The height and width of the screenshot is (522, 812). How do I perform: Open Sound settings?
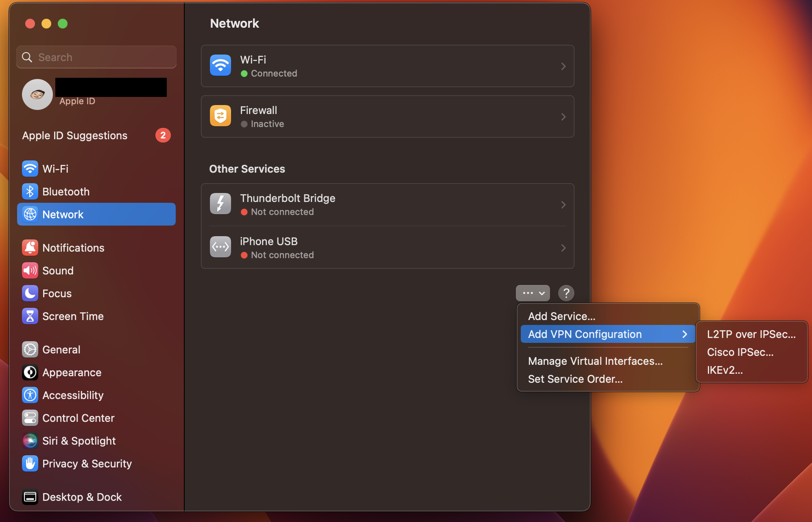point(96,270)
